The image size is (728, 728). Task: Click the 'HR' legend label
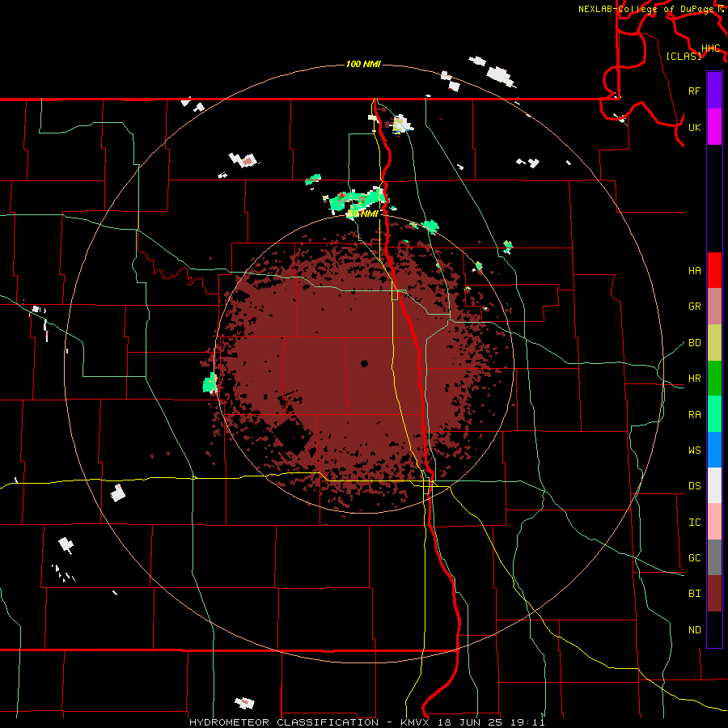(695, 379)
